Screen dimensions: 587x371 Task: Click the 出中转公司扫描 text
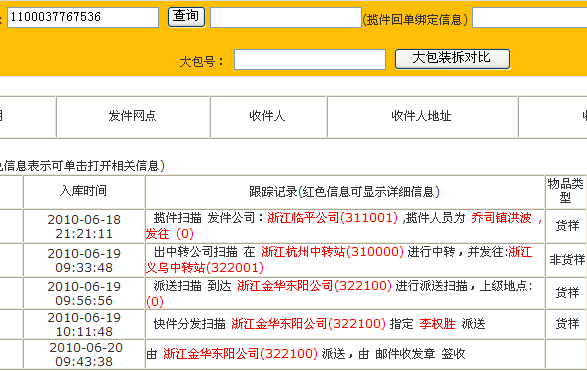[x=195, y=252]
